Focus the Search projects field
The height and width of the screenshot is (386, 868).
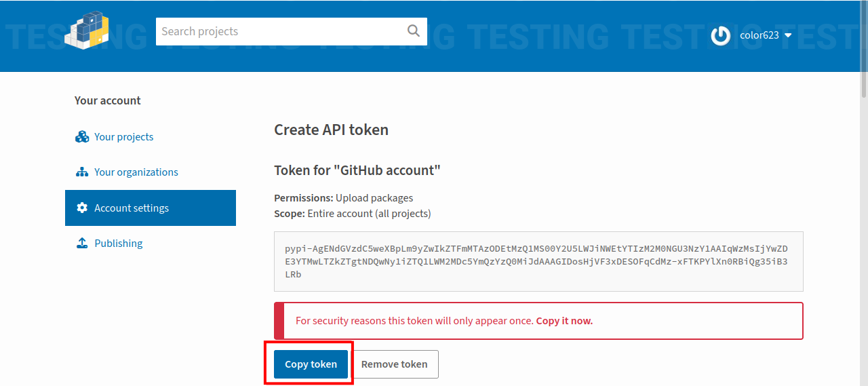pyautogui.click(x=292, y=31)
